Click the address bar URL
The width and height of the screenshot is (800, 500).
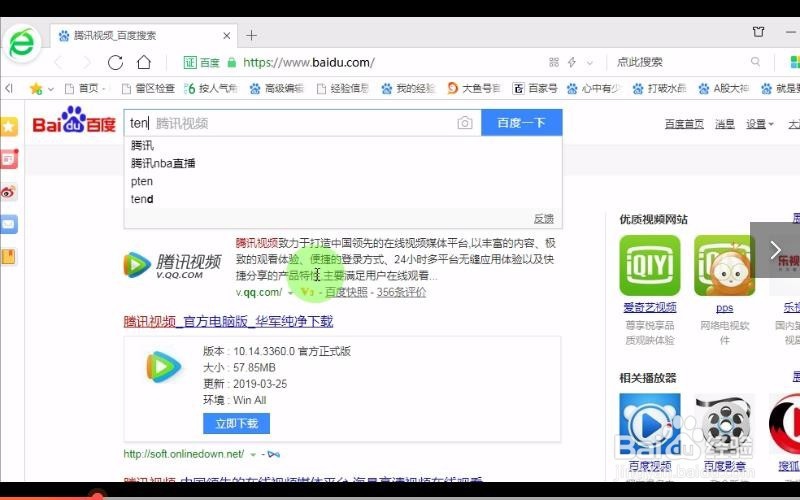click(x=309, y=63)
